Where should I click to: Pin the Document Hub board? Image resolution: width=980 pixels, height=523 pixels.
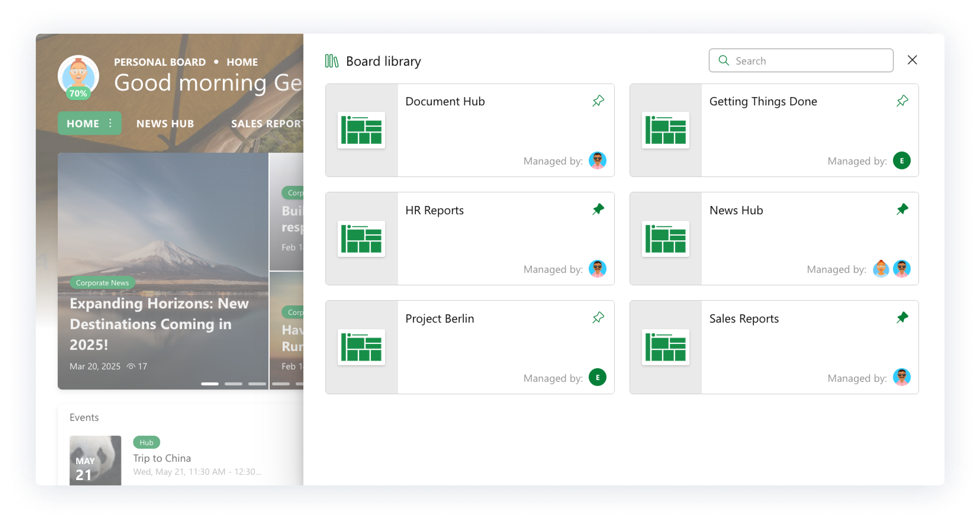click(x=598, y=101)
